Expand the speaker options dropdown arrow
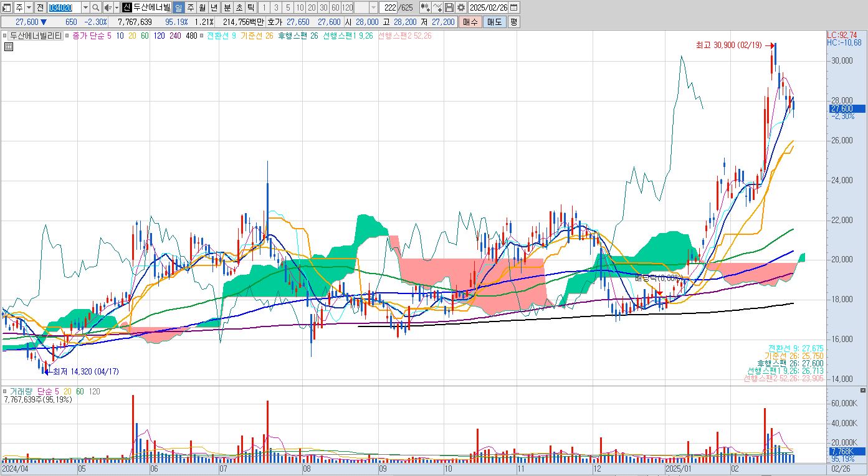 117,7
